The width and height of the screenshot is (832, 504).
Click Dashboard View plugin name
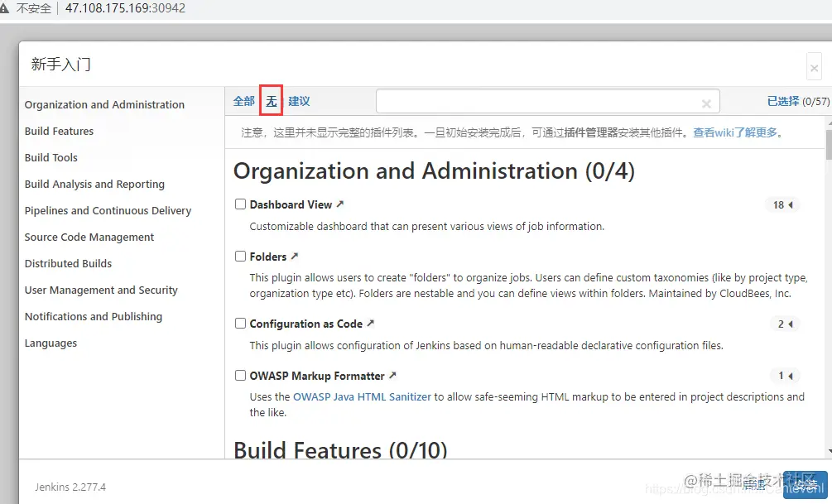pos(291,204)
